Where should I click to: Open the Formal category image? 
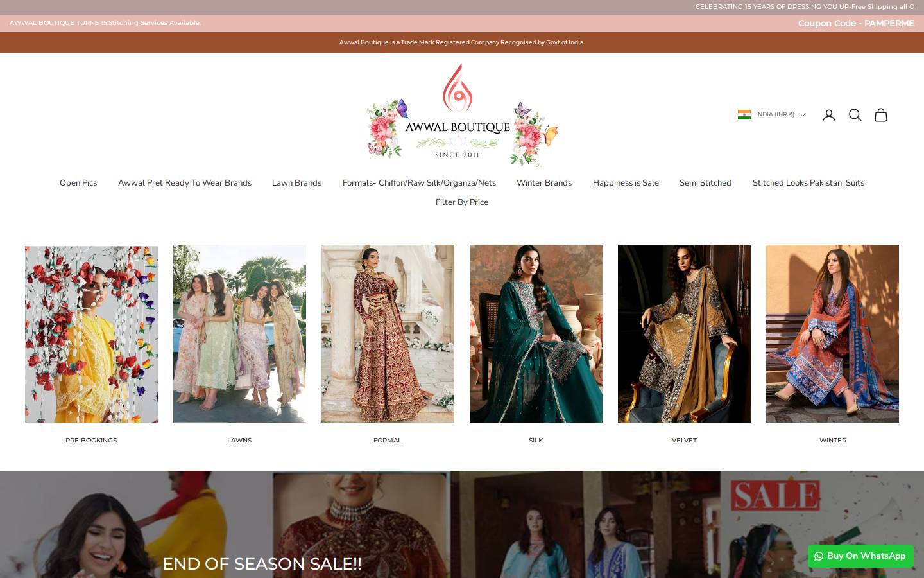(x=388, y=333)
